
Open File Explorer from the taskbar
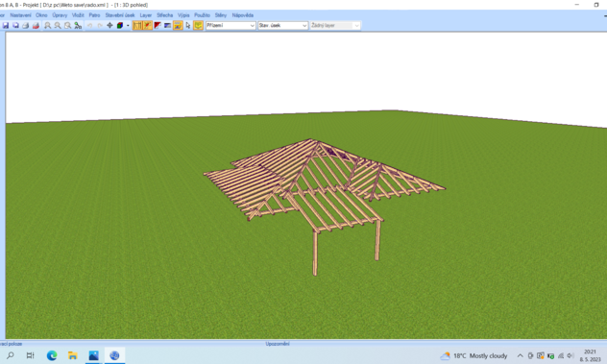[73, 355]
